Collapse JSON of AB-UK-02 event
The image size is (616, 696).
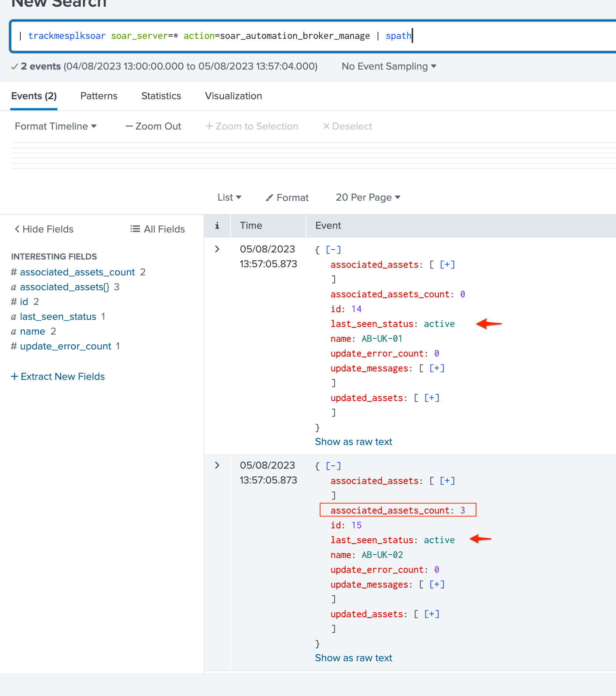[333, 466]
